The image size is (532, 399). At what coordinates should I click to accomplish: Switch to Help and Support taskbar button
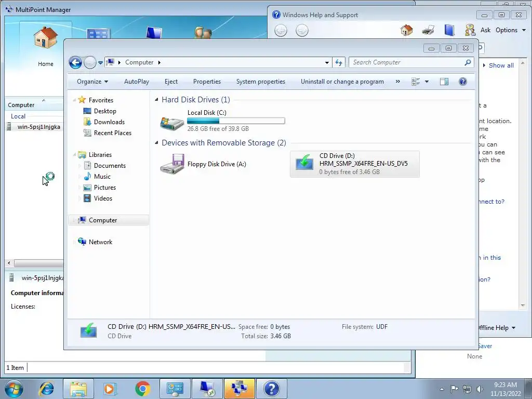coord(271,389)
